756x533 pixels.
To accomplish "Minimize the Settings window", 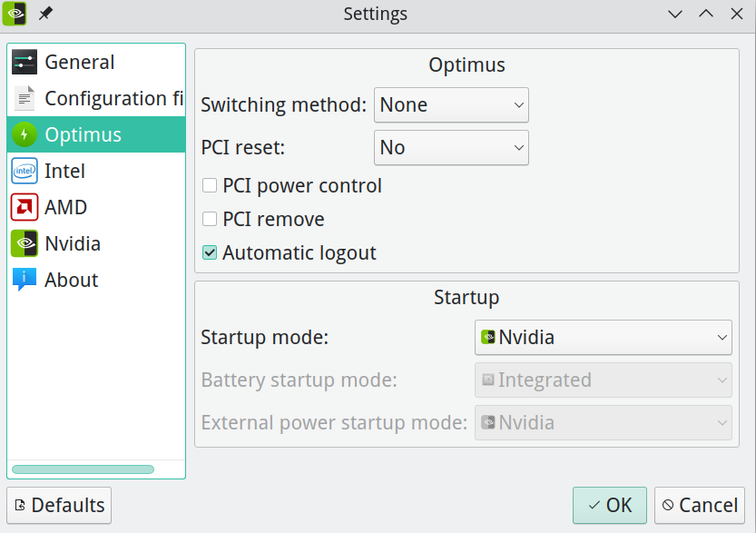I will 675,14.
